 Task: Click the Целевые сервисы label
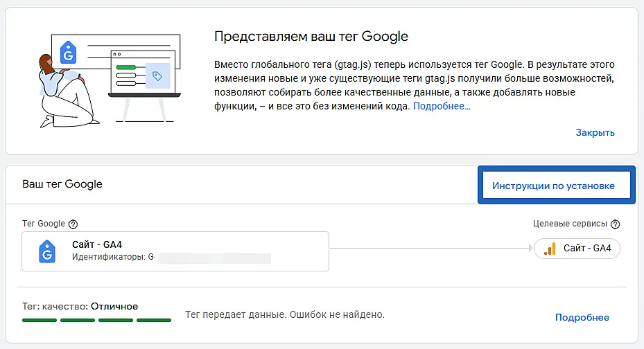(x=570, y=224)
